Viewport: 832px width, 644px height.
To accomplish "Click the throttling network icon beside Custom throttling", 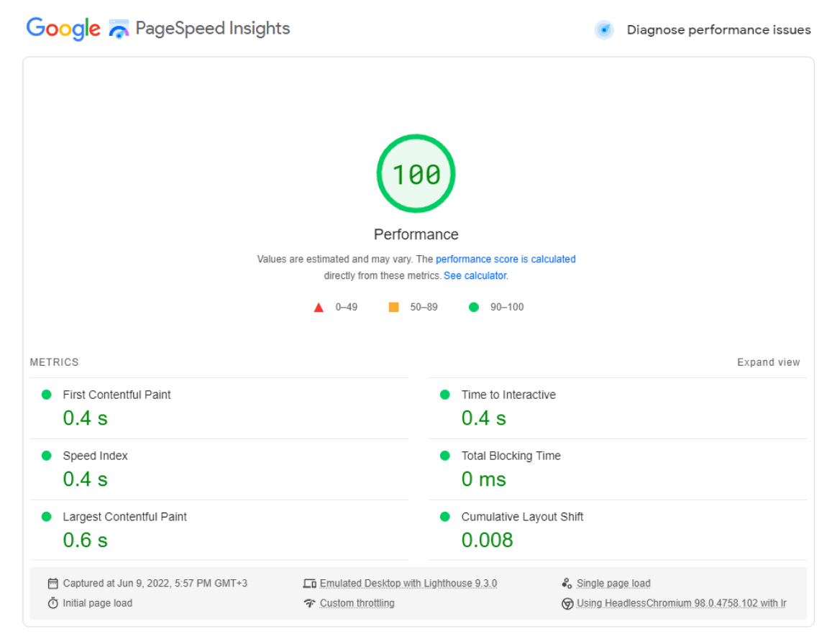I will 310,603.
